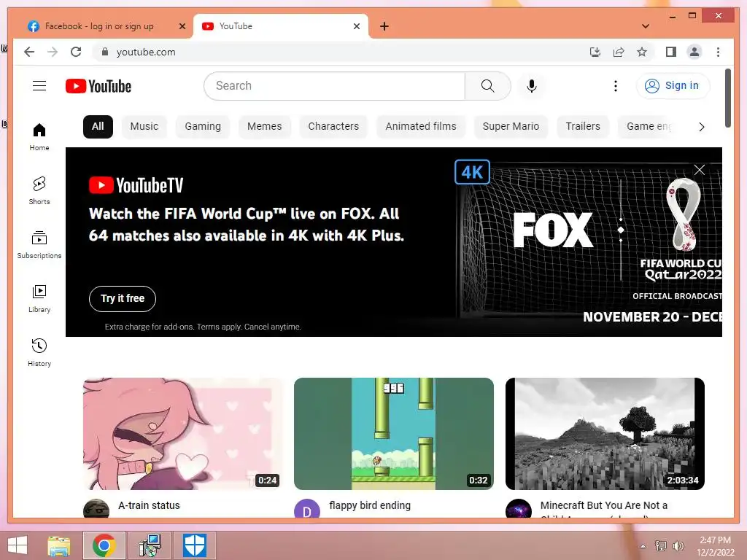This screenshot has width=747, height=560.
Task: Filter by Animated films chip
Action: point(421,126)
